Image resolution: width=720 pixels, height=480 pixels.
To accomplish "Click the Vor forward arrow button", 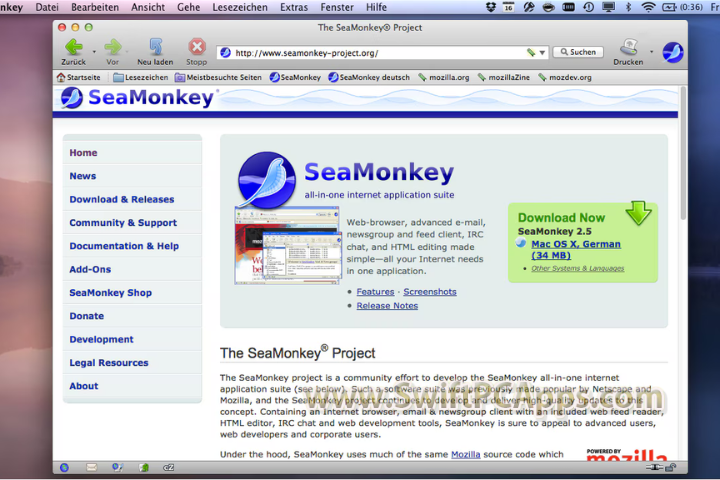I will [x=112, y=47].
